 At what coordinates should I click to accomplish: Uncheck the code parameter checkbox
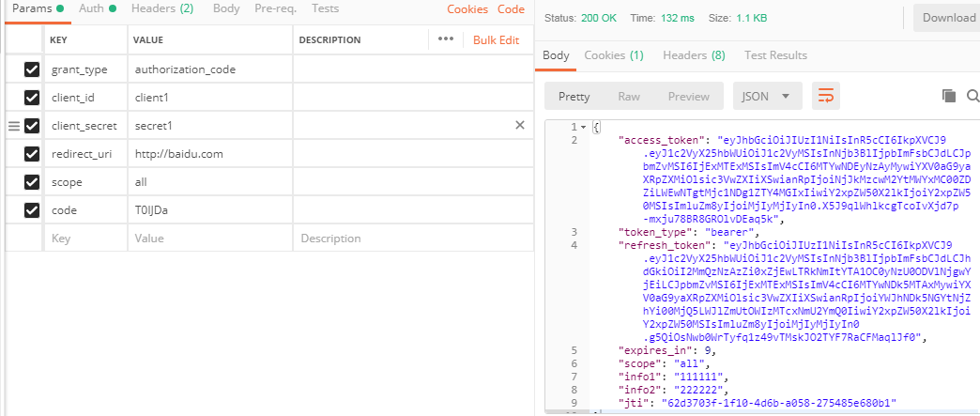pos(32,210)
